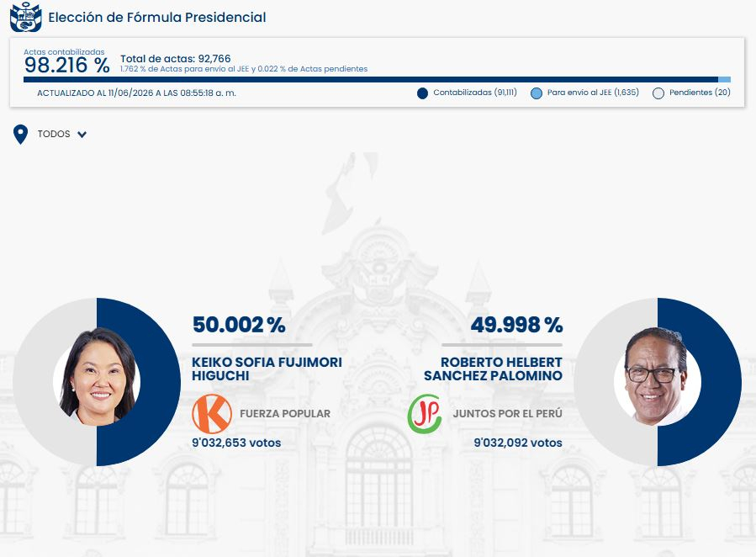Screen dimensions: 756x557
Task: Click the light blue JEE progress bar segment
Action: [724, 80]
